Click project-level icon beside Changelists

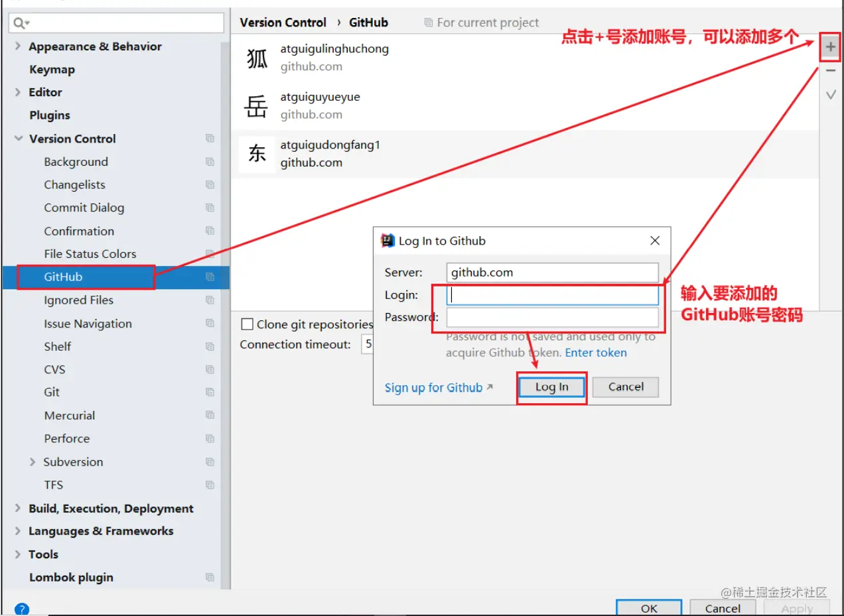click(210, 185)
